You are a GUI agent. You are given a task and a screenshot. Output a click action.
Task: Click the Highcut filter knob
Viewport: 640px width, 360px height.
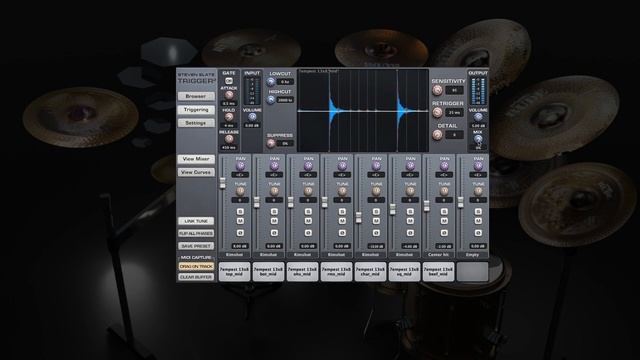point(271,100)
